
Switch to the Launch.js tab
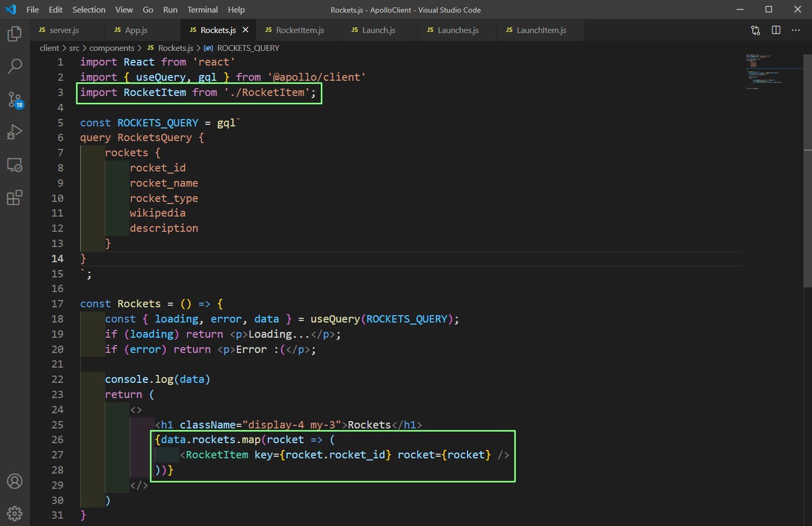click(x=380, y=30)
